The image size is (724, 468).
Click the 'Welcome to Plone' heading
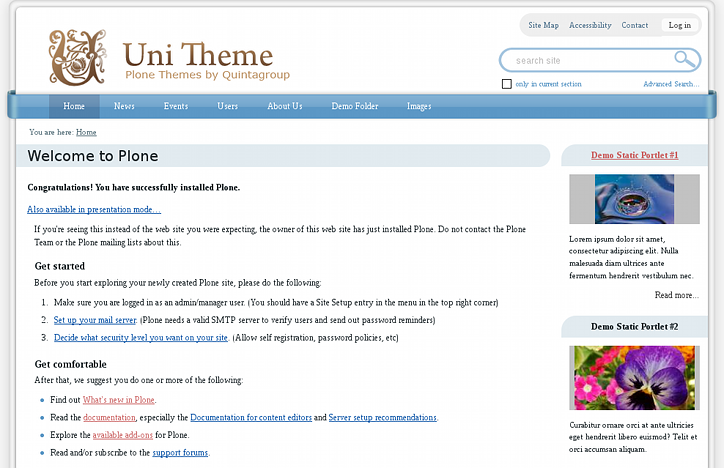[93, 156]
